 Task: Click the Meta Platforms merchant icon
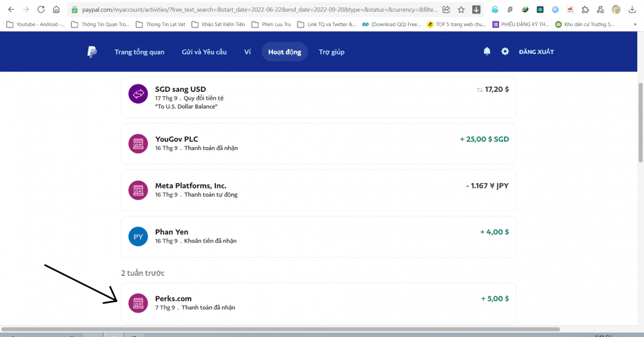tap(138, 190)
